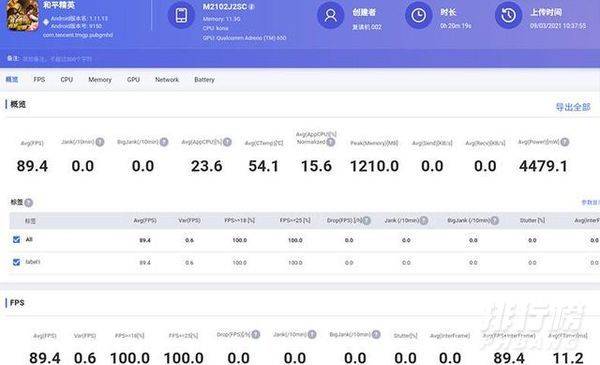Open help icon beside FPS section Drop(FPS)
Viewport: 600px width, 365px height.
tap(256, 334)
